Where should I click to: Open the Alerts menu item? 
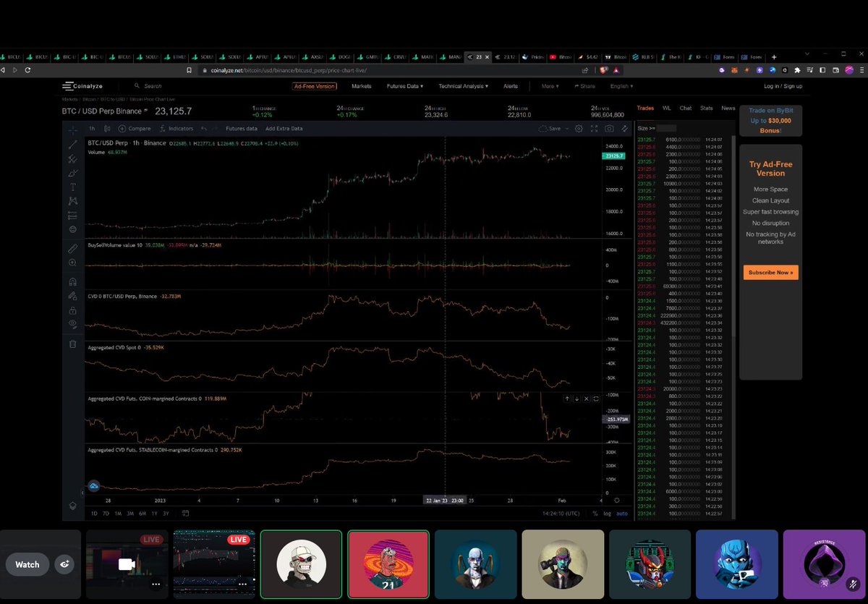pyautogui.click(x=511, y=86)
